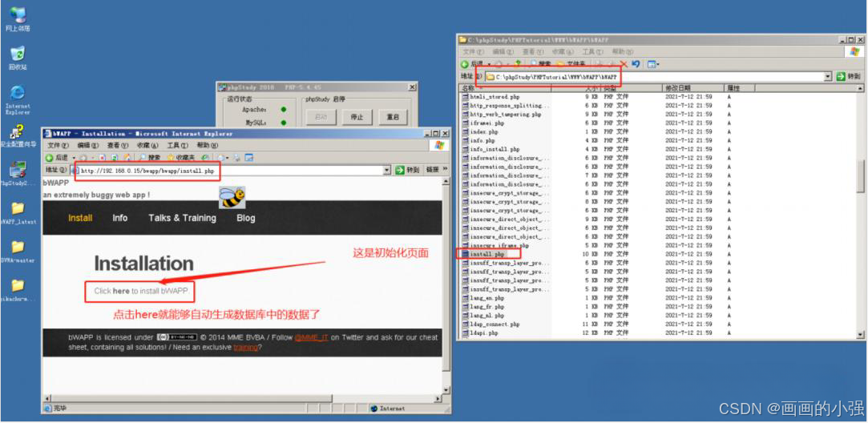Viewport: 868px width, 423px height.
Task: Click the refresh icon in Internet Explorer
Action: coord(115,158)
